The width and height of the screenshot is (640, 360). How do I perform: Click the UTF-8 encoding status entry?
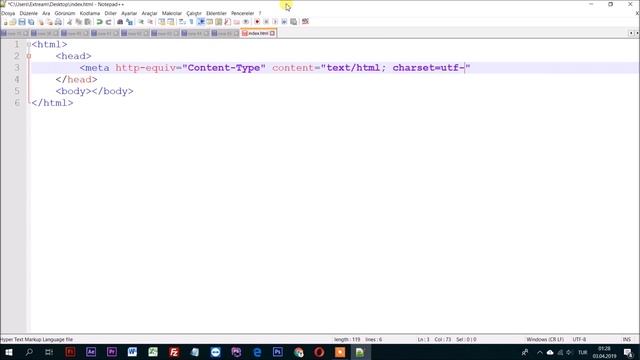579,340
